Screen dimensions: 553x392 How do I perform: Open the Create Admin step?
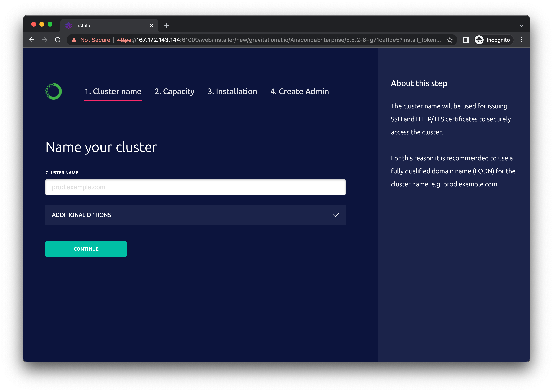[299, 91]
